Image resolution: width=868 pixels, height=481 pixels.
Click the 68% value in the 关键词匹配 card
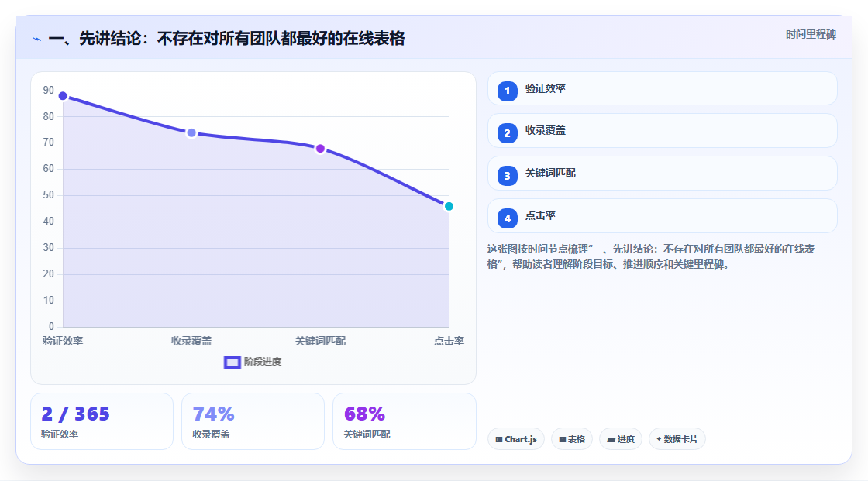364,414
